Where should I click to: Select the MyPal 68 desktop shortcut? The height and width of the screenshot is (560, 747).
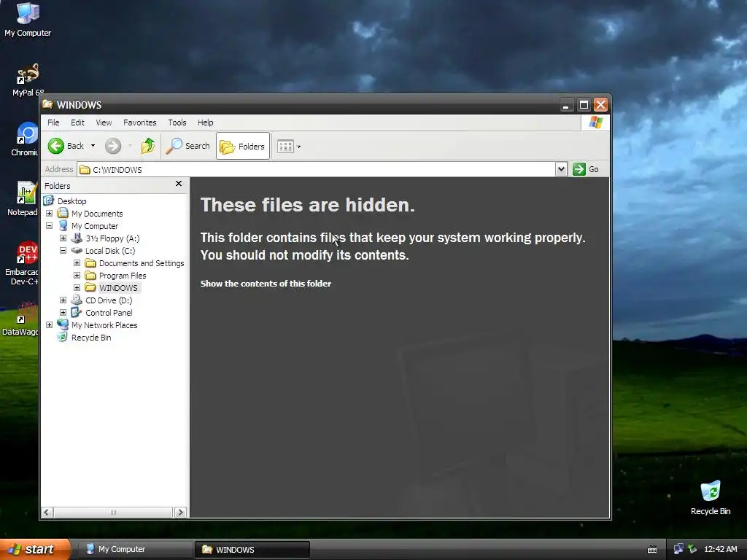pos(28,79)
